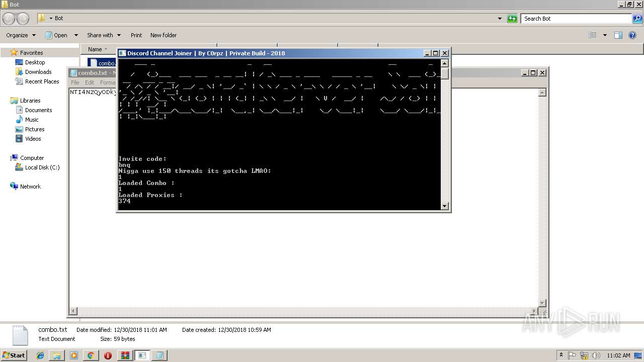
Task: Click the Start button
Action: tap(14, 355)
